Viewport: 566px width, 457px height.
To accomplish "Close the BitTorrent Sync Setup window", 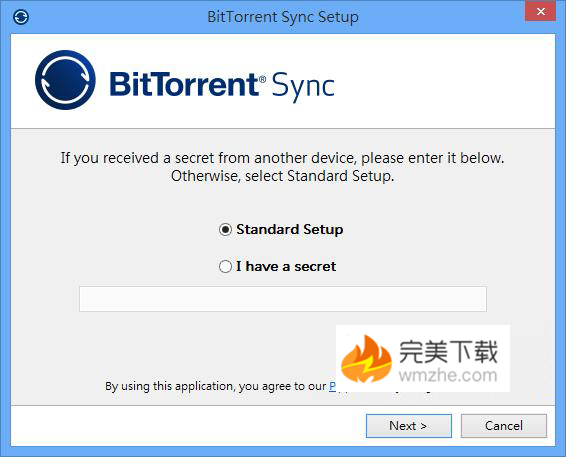I will (540, 11).
